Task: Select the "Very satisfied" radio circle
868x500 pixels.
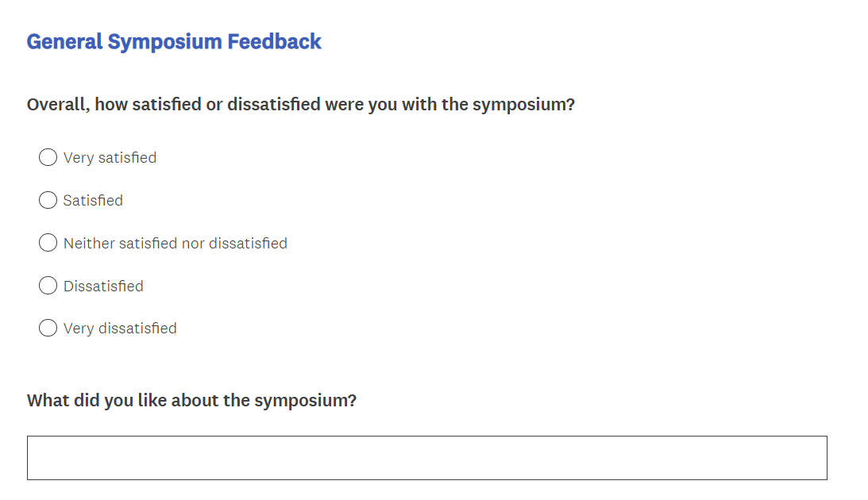Action: coord(48,157)
